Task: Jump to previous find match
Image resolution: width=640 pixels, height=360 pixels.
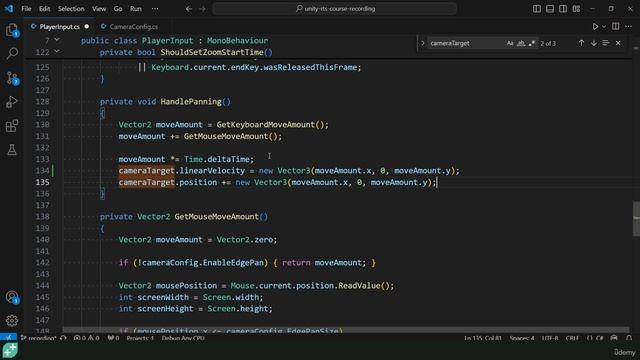Action: pyautogui.click(x=581, y=43)
